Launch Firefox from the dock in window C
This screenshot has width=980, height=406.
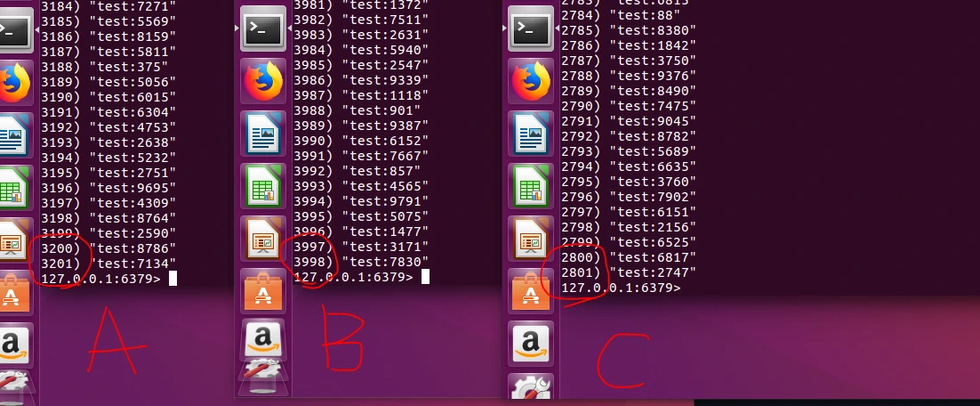531,81
